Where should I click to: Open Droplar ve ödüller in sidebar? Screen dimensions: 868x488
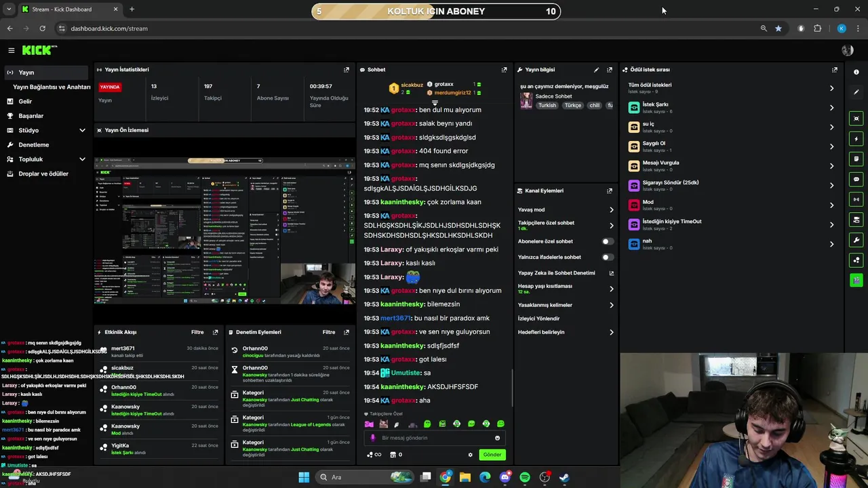(44, 174)
